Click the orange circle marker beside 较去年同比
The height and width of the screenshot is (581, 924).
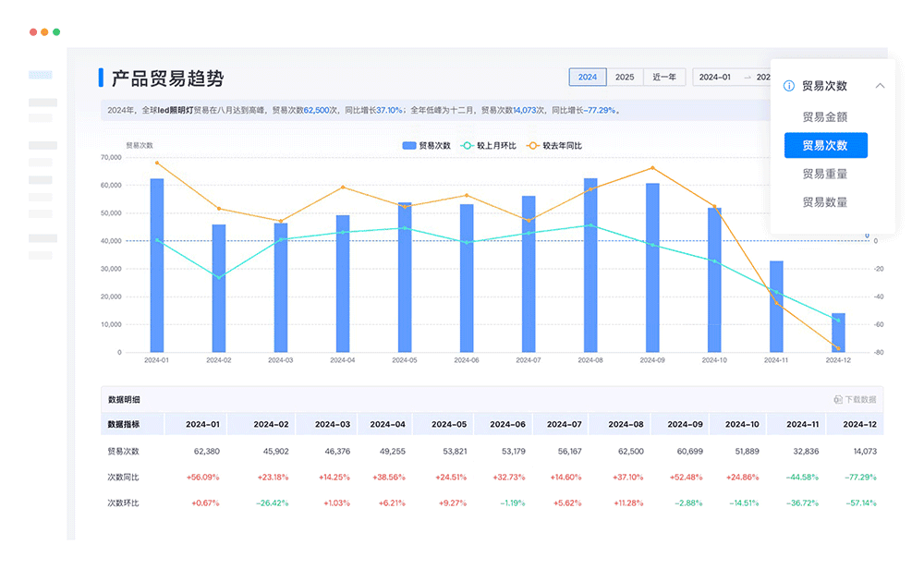point(532,146)
